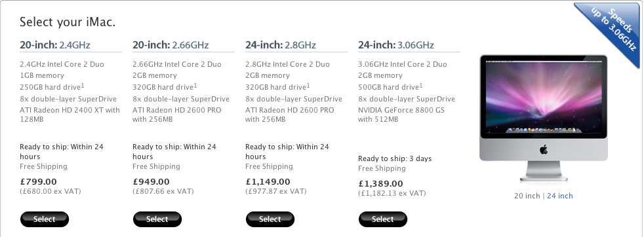Image resolution: width=644 pixels, height=237 pixels.
Task: Select the £799.00 iMac with Select button
Action: [45, 219]
